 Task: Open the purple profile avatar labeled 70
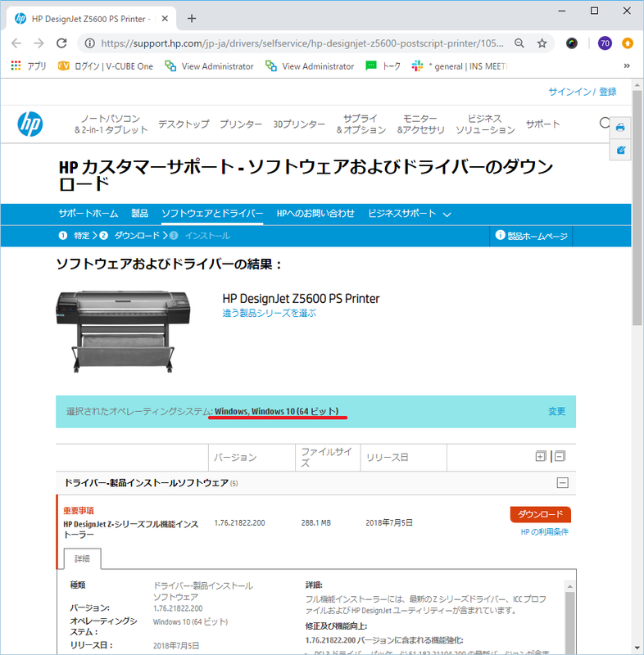click(x=605, y=43)
